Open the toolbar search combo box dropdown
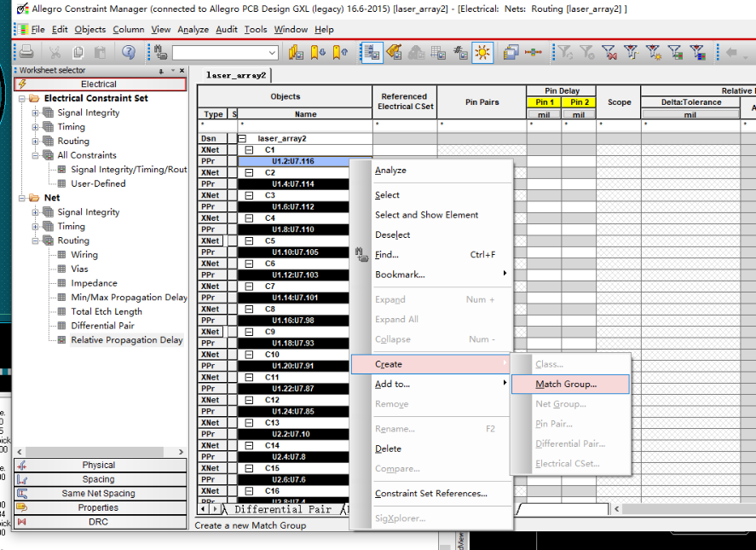Viewport: 756px width, 550px height. [x=273, y=53]
